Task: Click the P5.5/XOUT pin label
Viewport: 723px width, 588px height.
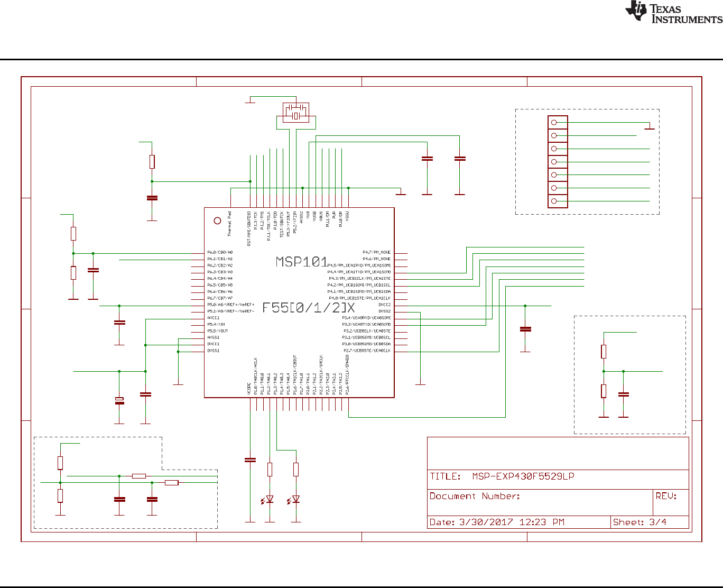Action: coord(218,331)
